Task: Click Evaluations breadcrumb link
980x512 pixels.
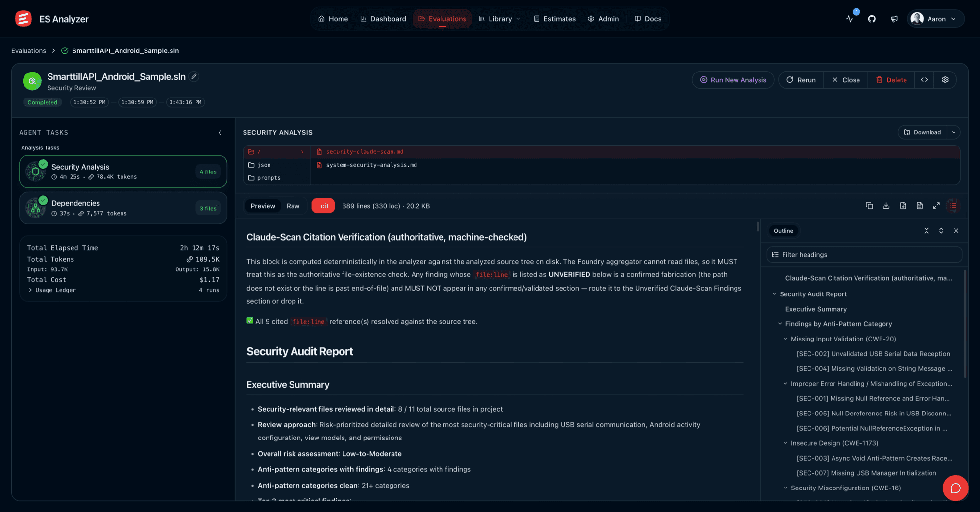Action: (x=28, y=51)
